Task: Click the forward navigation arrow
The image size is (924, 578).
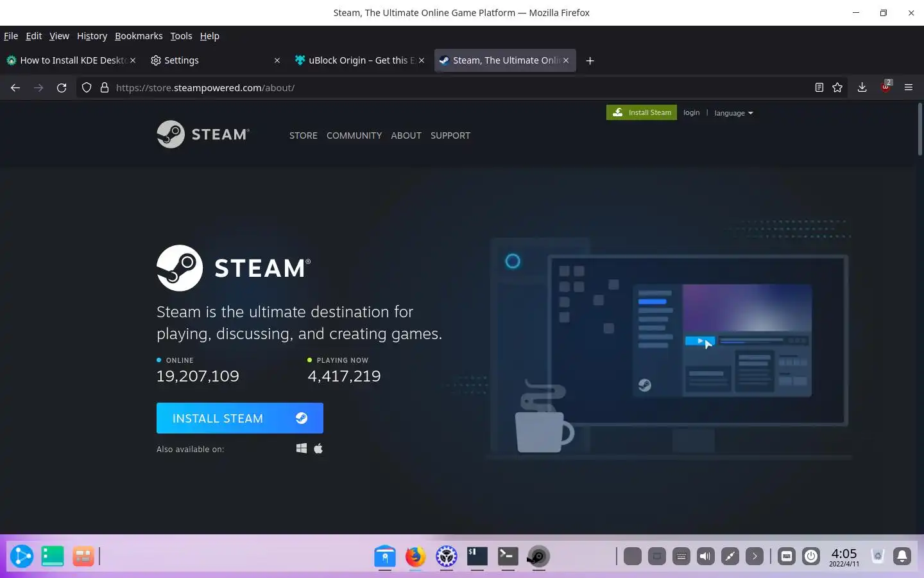Action: pos(38,87)
